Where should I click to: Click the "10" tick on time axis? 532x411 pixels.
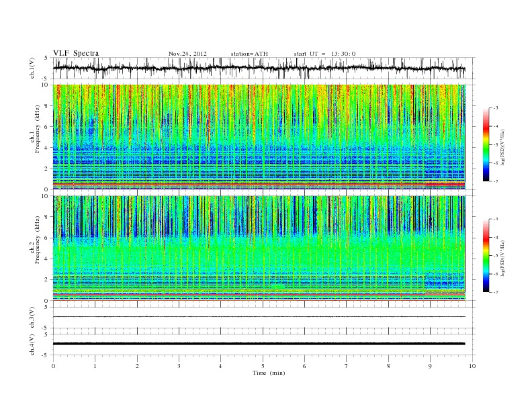472,366
